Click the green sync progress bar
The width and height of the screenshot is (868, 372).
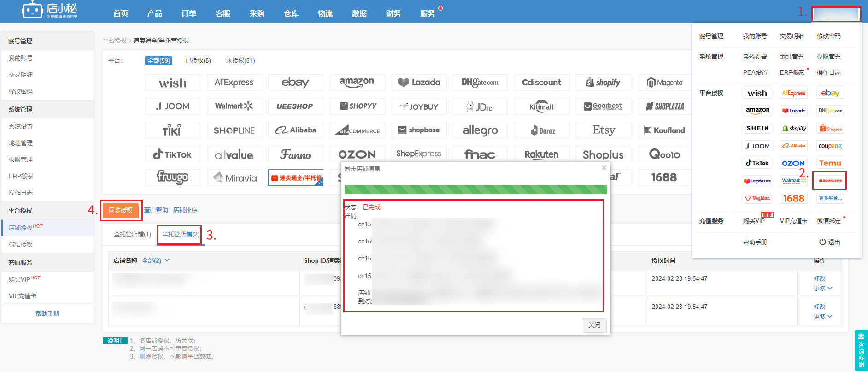475,189
